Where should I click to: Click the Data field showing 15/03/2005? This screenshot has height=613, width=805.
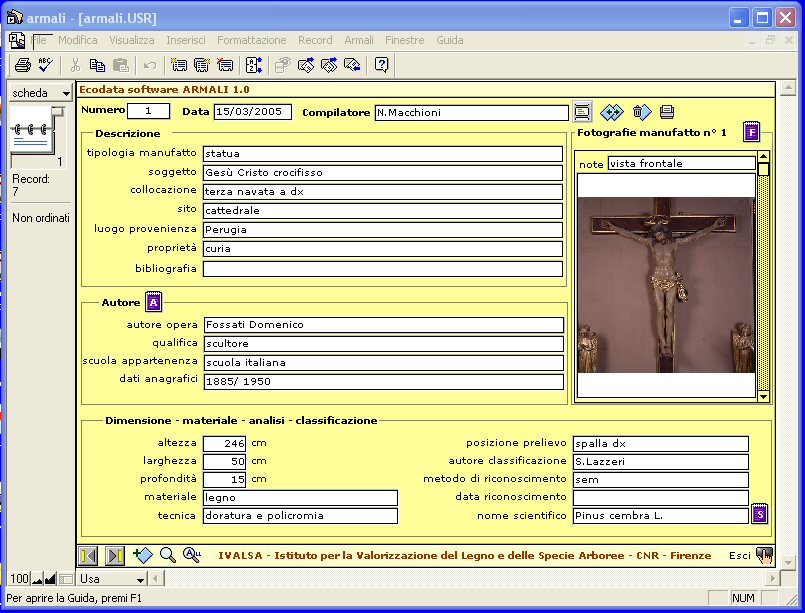[253, 111]
